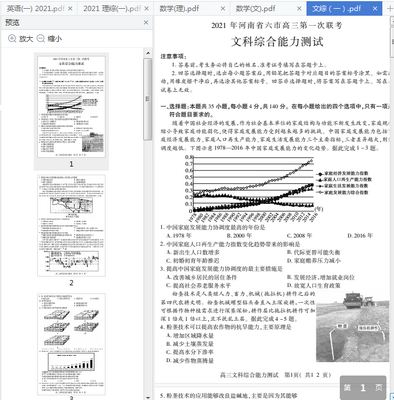Click the title 文科综合能力测试
This screenshot has width=394, height=400.
277,42
